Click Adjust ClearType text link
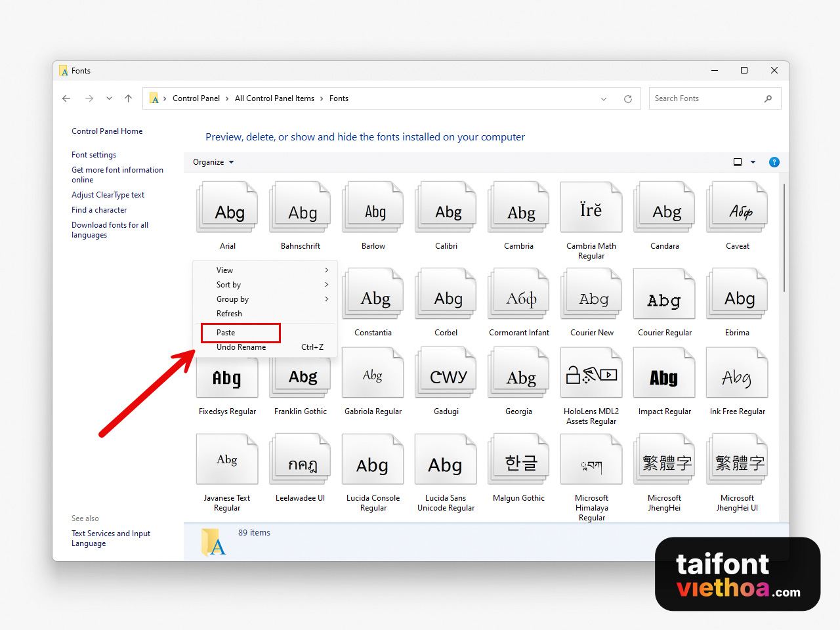The height and width of the screenshot is (630, 840). [108, 195]
